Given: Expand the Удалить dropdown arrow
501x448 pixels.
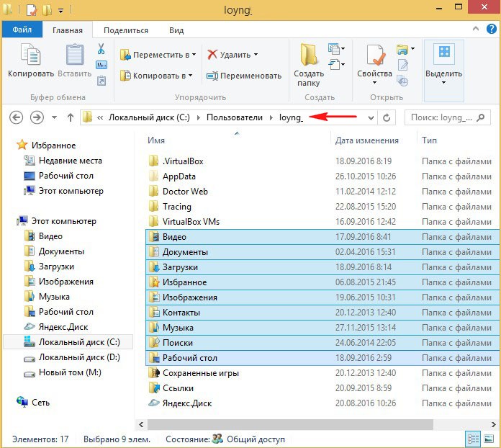Looking at the screenshot, I should coord(256,55).
